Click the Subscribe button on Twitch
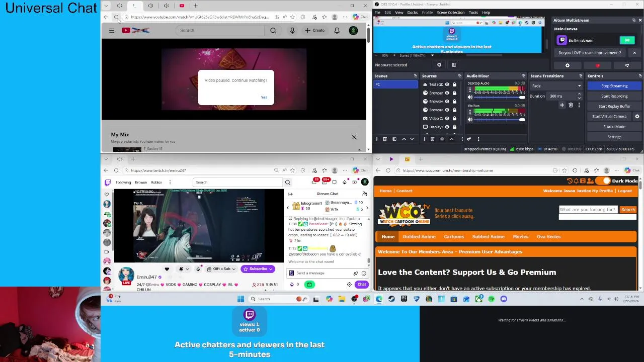 [x=258, y=269]
